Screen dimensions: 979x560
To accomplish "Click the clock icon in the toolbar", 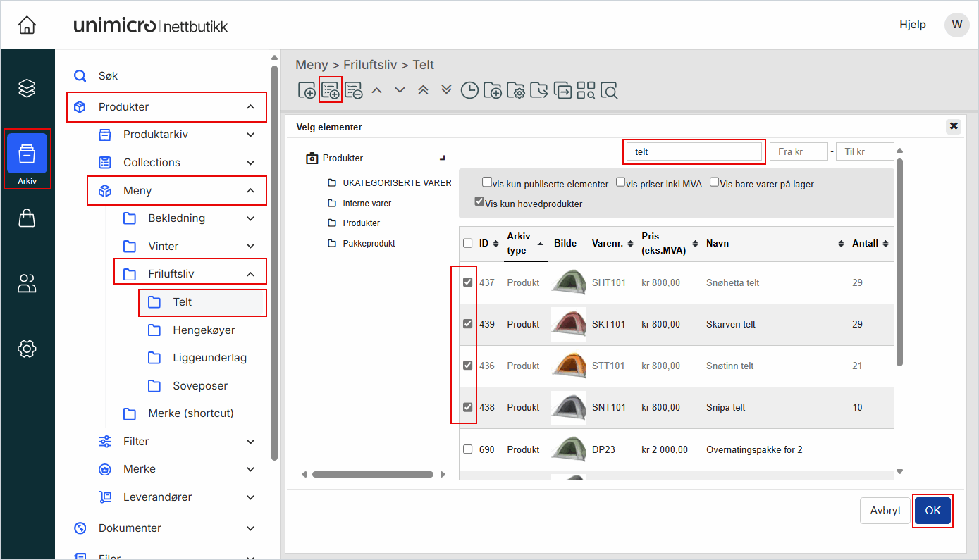I will [469, 90].
